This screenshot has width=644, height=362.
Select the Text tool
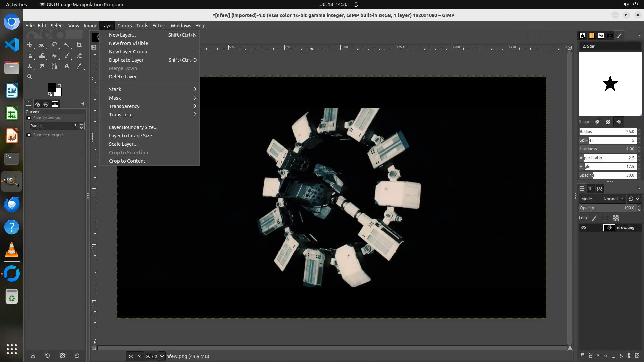(x=67, y=66)
